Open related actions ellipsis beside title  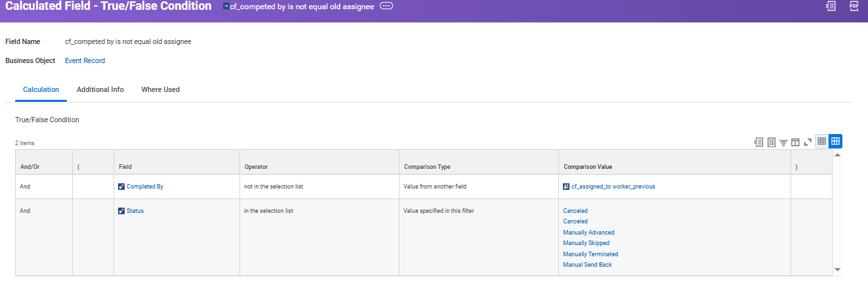coord(386,6)
